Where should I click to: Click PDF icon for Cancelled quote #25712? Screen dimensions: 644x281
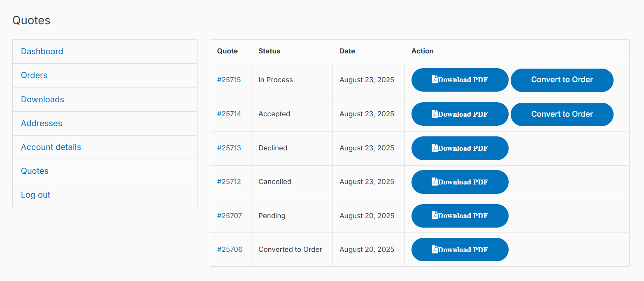435,182
